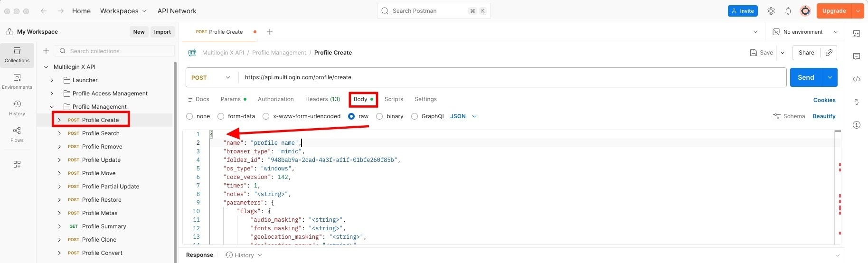Open the Save options dropdown arrow
The width and height of the screenshot is (868, 263).
783,53
